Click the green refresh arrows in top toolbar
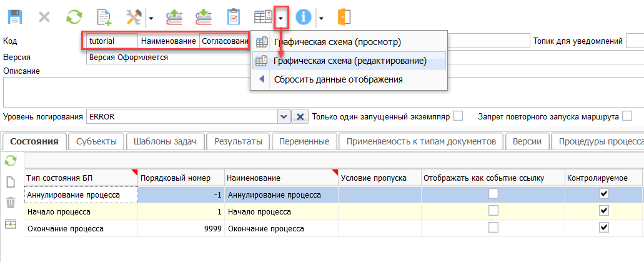 pos(74,16)
